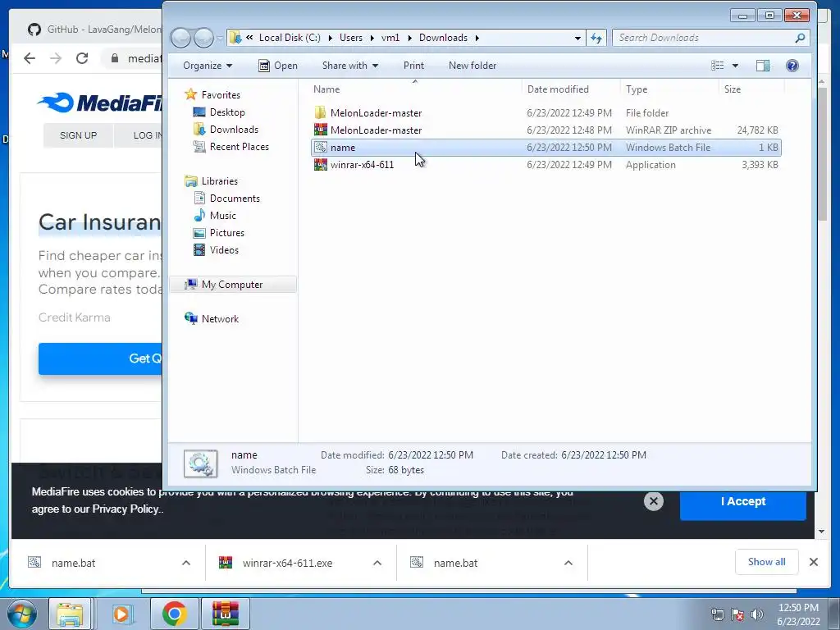
Task: Click Chrome reload icon in browser
Action: (82, 58)
